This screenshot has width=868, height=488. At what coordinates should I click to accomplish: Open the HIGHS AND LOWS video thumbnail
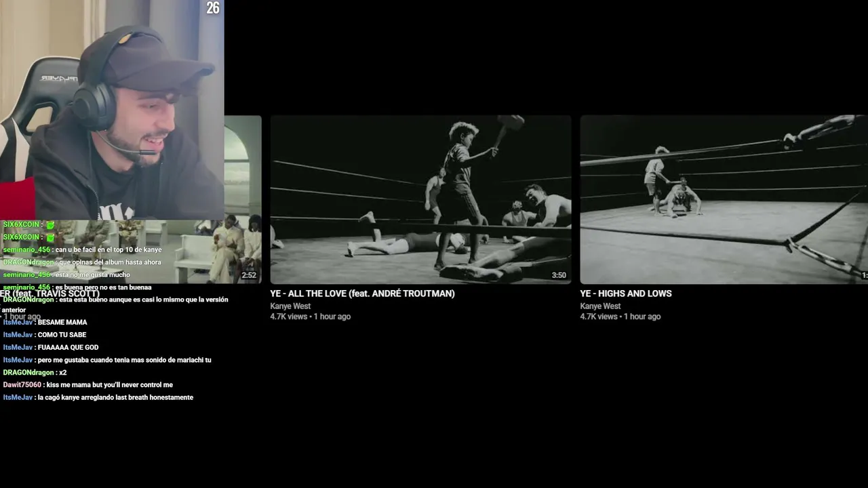pyautogui.click(x=724, y=199)
